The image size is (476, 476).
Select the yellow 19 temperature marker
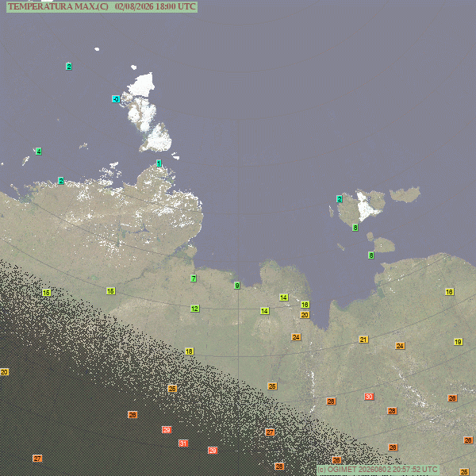coord(459,342)
